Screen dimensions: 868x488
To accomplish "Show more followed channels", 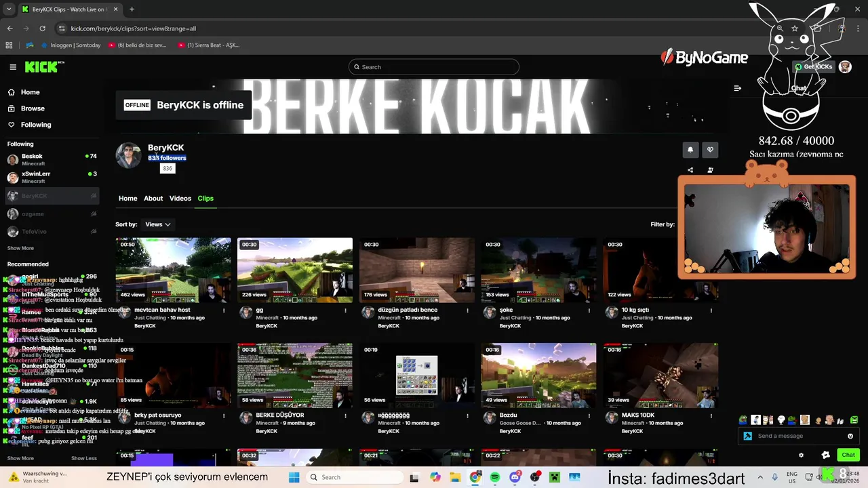I will click(20, 248).
